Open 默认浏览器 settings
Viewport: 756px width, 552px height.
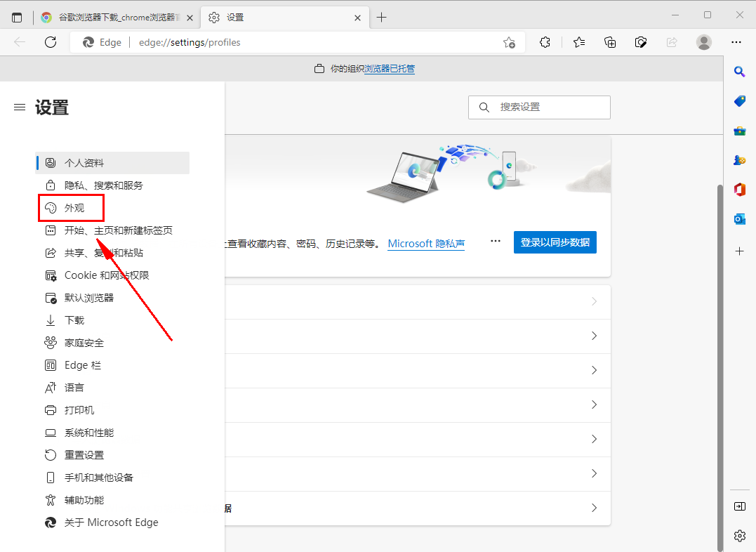coord(113,298)
